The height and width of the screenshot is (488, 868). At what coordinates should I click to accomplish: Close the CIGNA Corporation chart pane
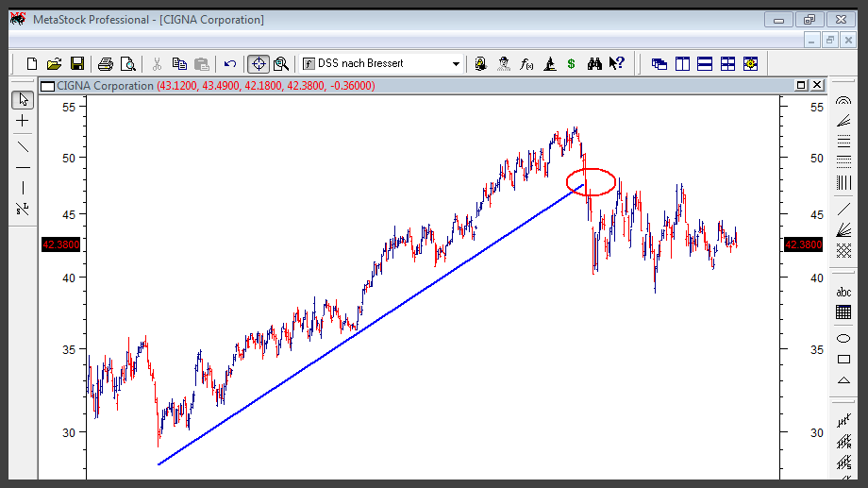(x=817, y=85)
